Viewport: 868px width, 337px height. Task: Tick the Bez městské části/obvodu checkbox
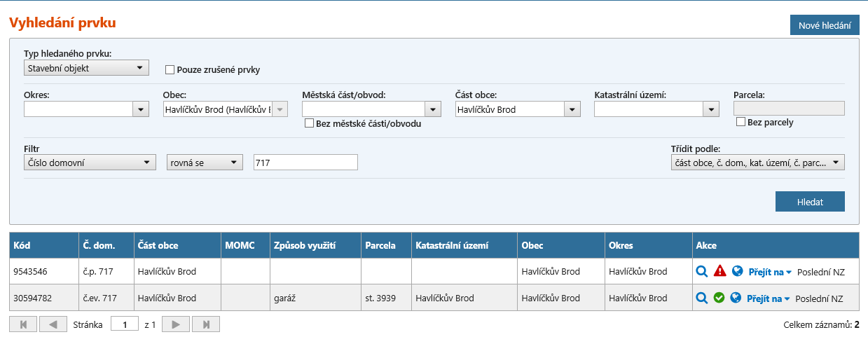pyautogui.click(x=309, y=124)
